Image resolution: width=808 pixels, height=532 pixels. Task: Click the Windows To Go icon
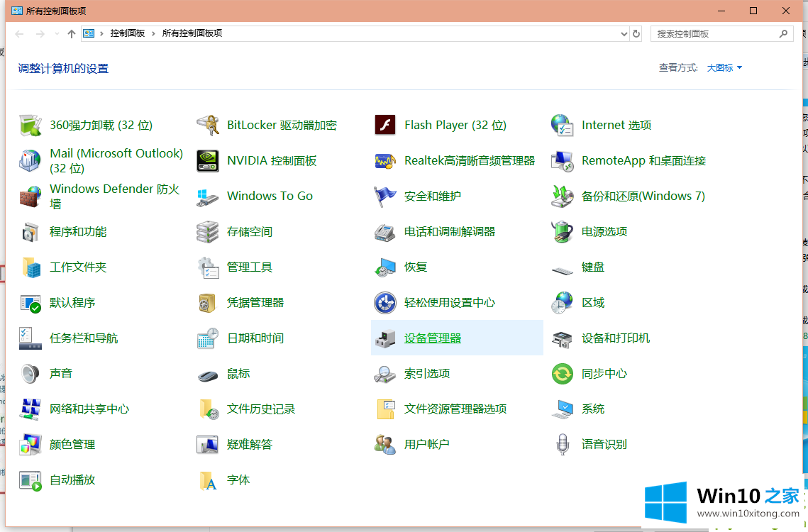click(x=208, y=196)
